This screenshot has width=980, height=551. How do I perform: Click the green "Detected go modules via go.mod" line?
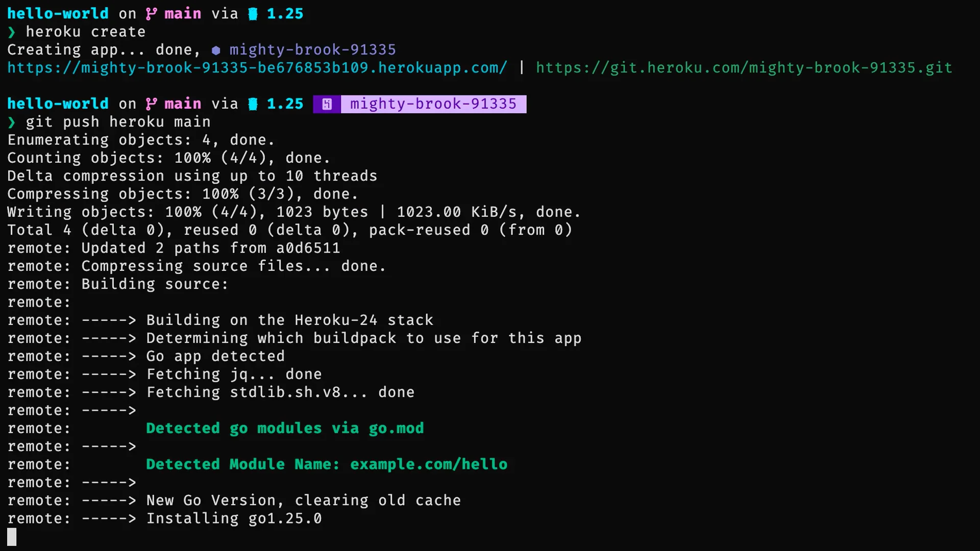coord(285,429)
